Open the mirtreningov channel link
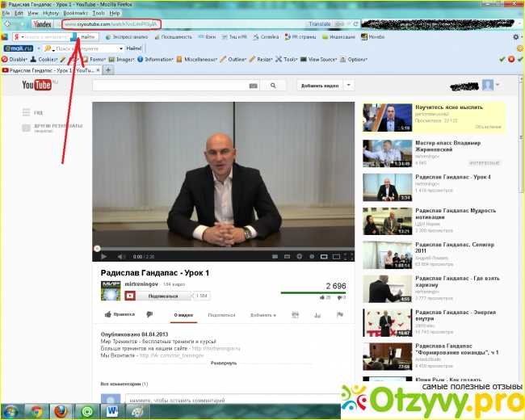The height and width of the screenshot is (420, 525). click(x=141, y=284)
